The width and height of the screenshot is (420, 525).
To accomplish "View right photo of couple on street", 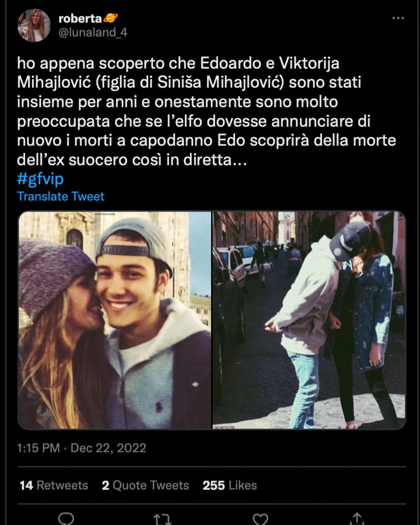I will tap(309, 320).
